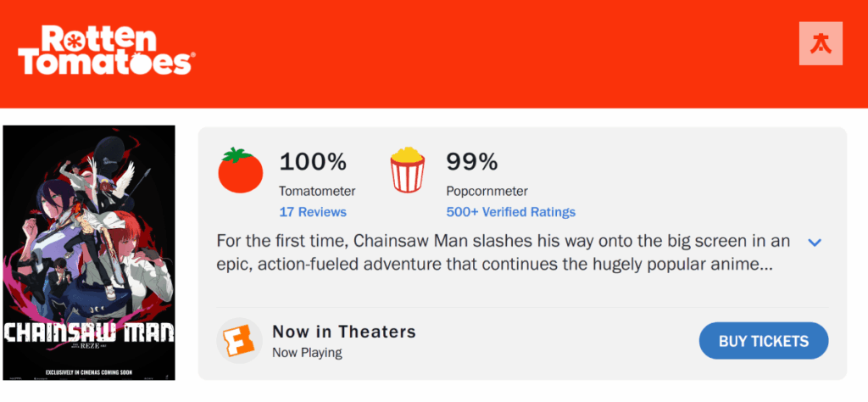
Task: Select the Tomatometer label text
Action: (x=317, y=191)
